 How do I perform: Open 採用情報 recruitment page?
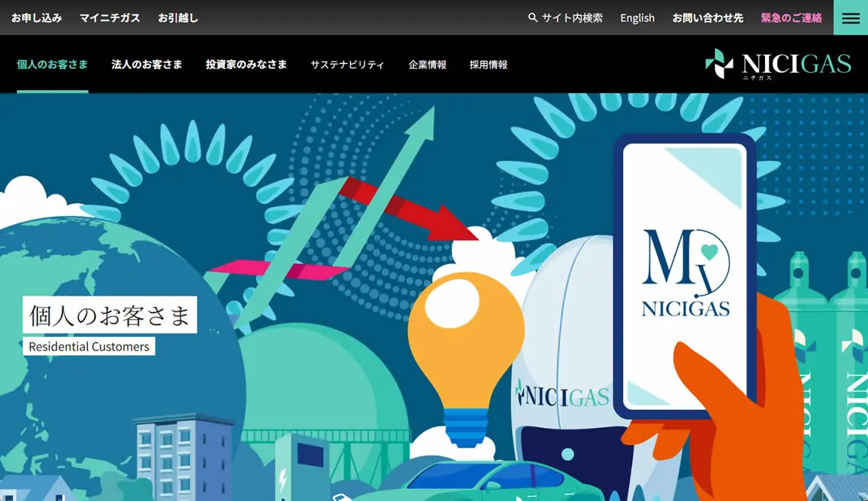(x=488, y=65)
